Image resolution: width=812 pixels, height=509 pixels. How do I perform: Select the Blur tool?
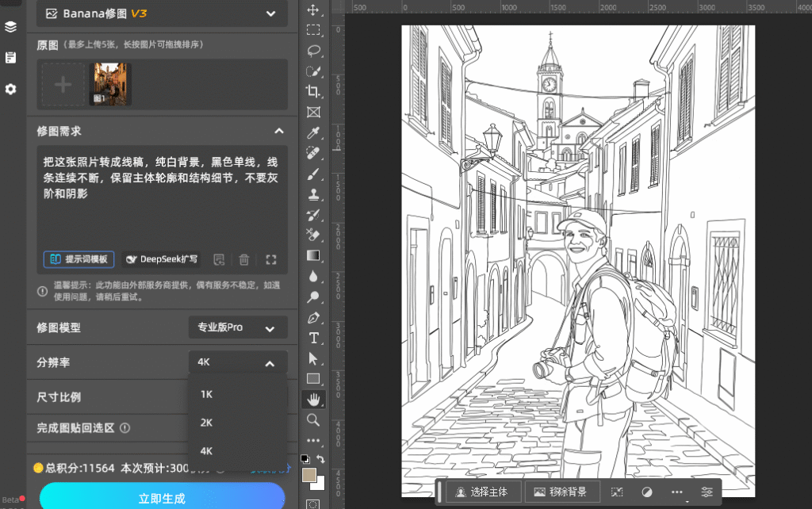click(312, 277)
